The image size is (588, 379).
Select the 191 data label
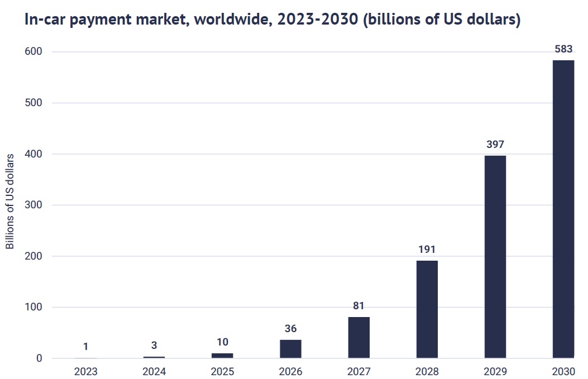coord(427,250)
